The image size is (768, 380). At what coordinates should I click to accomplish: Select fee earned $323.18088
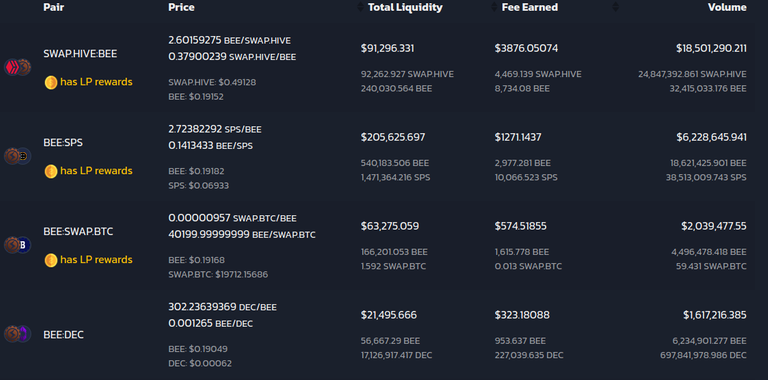[522, 315]
